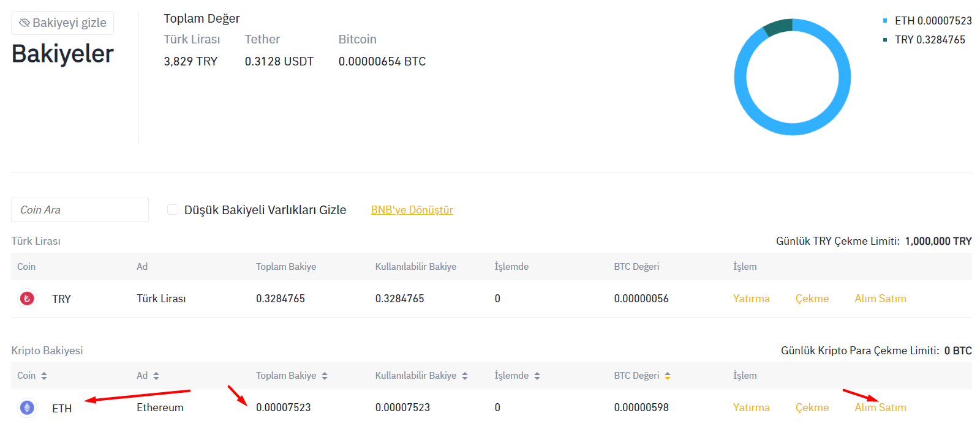Click the Coin Ara search field
The width and height of the screenshot is (980, 424).
coord(80,210)
